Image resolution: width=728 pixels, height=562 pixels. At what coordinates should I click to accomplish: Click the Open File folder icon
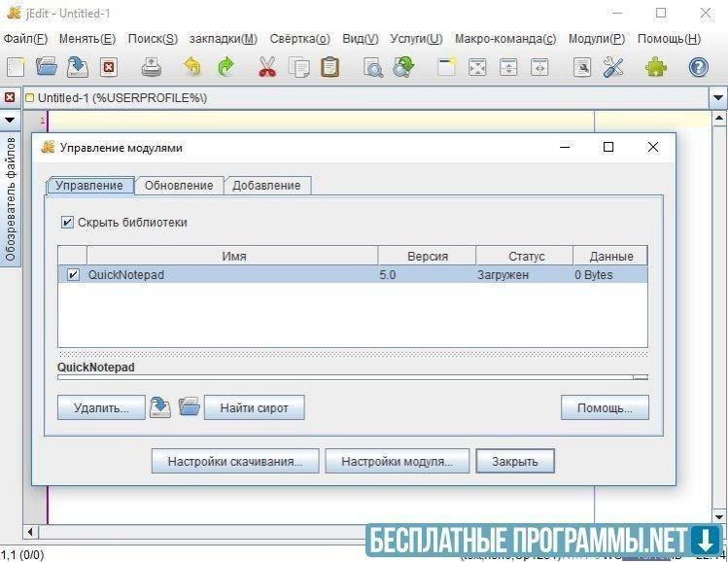tap(46, 67)
